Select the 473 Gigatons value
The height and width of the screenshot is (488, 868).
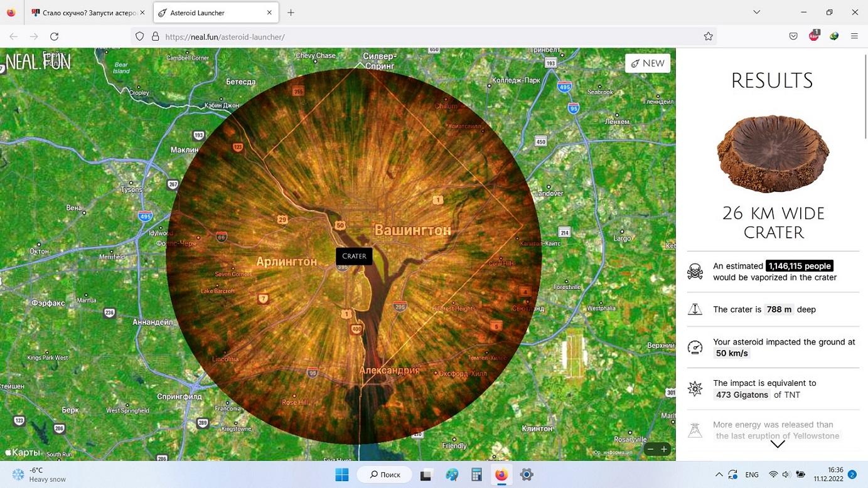pos(742,395)
